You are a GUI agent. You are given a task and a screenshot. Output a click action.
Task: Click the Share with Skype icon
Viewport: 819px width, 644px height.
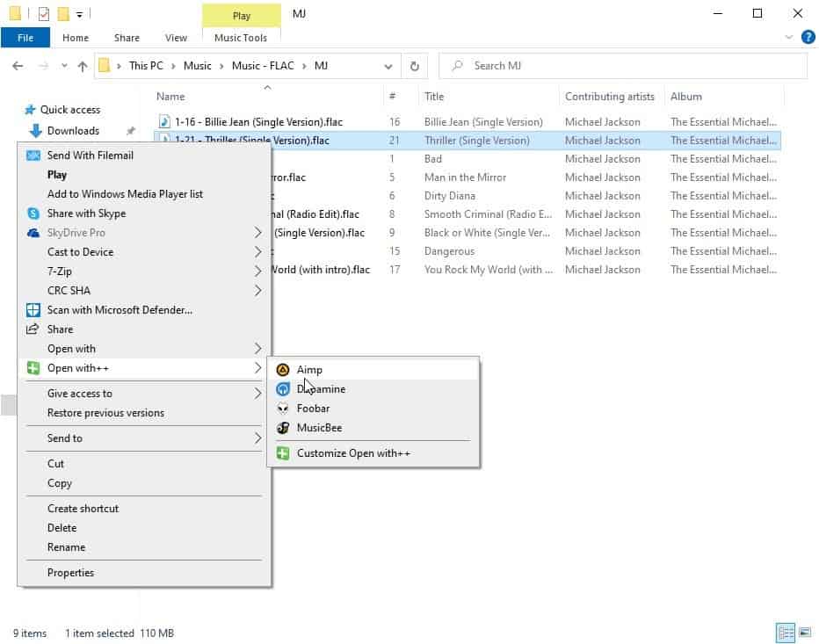[x=33, y=213]
